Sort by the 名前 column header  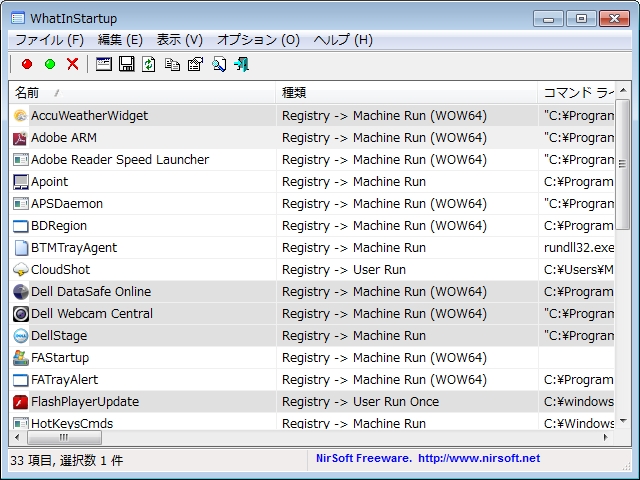point(142,93)
